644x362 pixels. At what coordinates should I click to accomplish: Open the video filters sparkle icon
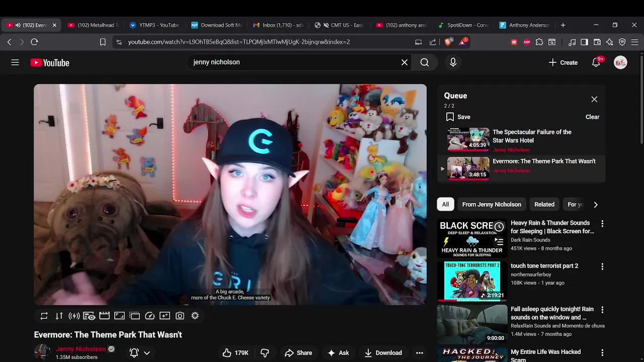coord(165,316)
